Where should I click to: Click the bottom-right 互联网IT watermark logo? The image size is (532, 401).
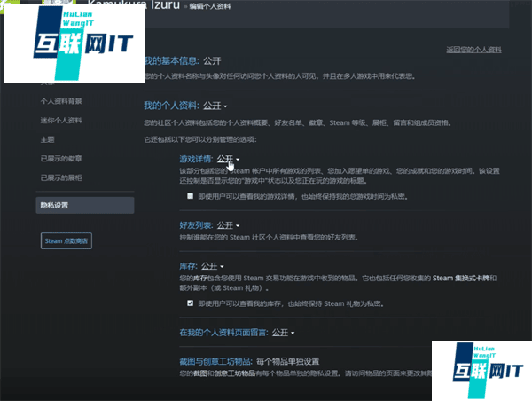pos(481,369)
